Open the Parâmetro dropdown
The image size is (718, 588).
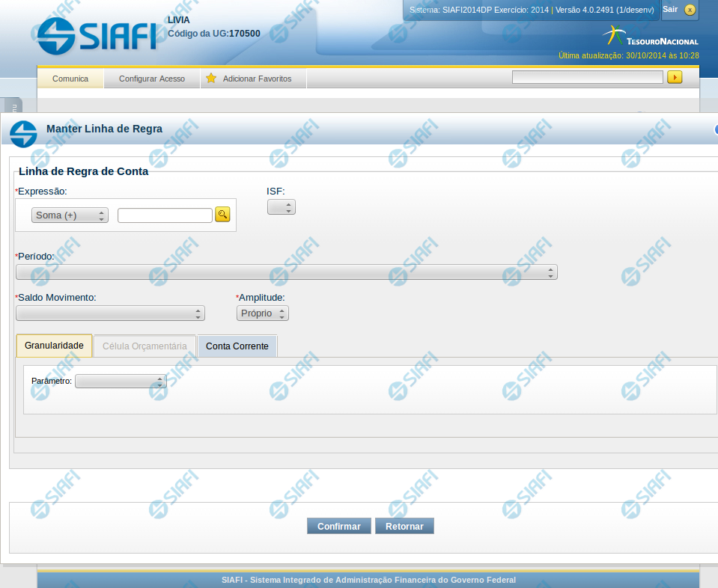point(121,382)
